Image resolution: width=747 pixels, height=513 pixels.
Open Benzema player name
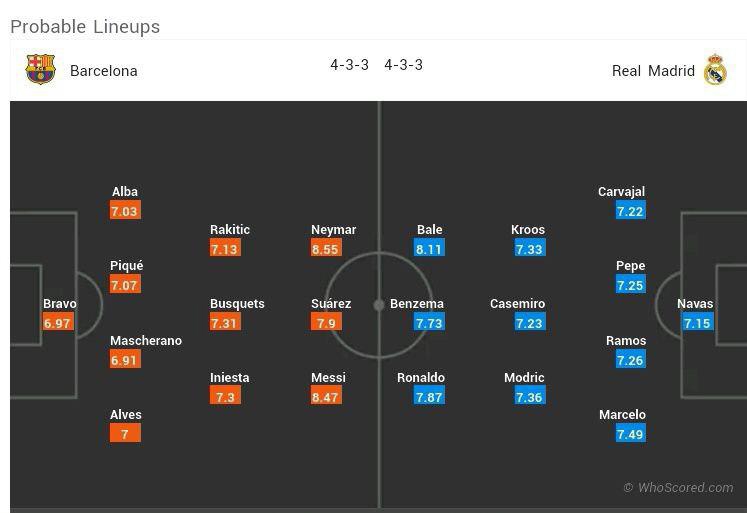[416, 304]
